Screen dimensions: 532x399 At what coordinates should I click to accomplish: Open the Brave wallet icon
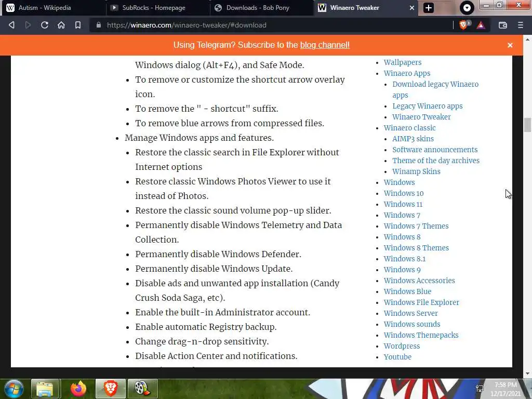pyautogui.click(x=503, y=25)
